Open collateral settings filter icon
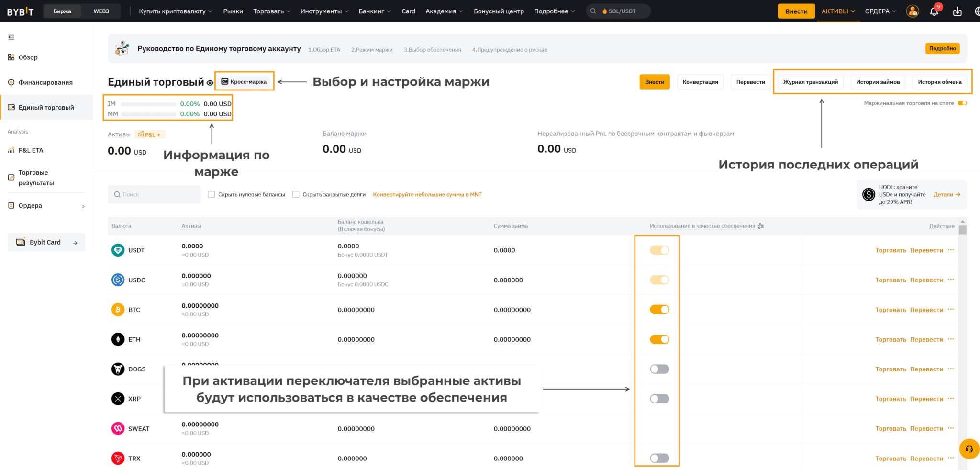Viewport: 980px width, 470px height. pyautogui.click(x=761, y=226)
